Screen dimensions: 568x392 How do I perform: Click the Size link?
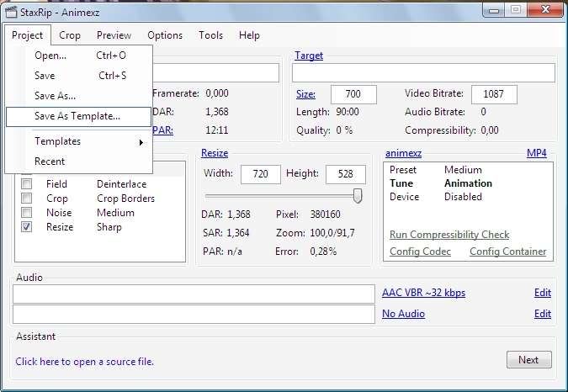[x=305, y=94]
